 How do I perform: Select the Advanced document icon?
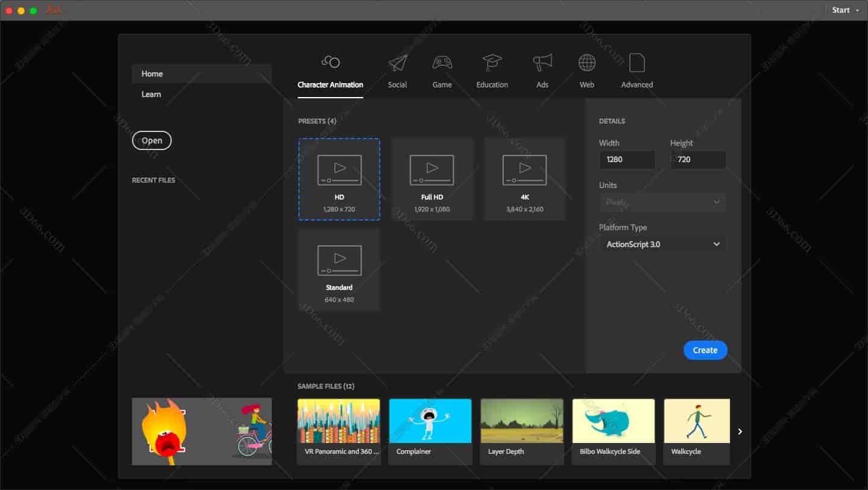click(637, 62)
